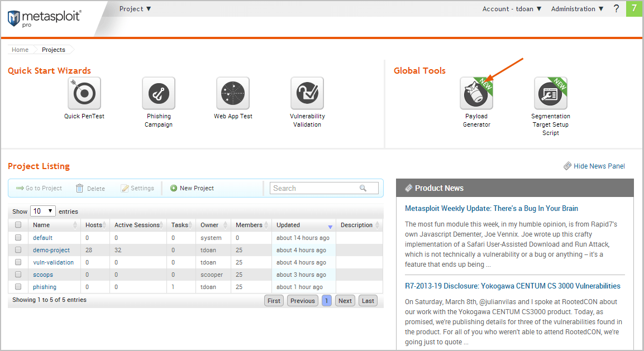This screenshot has height=351, width=644.
Task: Open Segmentation Target Setup Script tool
Action: coord(550,94)
